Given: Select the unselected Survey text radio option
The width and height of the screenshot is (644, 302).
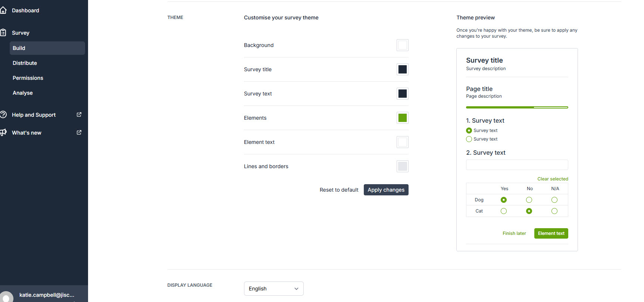Looking at the screenshot, I should (x=469, y=139).
